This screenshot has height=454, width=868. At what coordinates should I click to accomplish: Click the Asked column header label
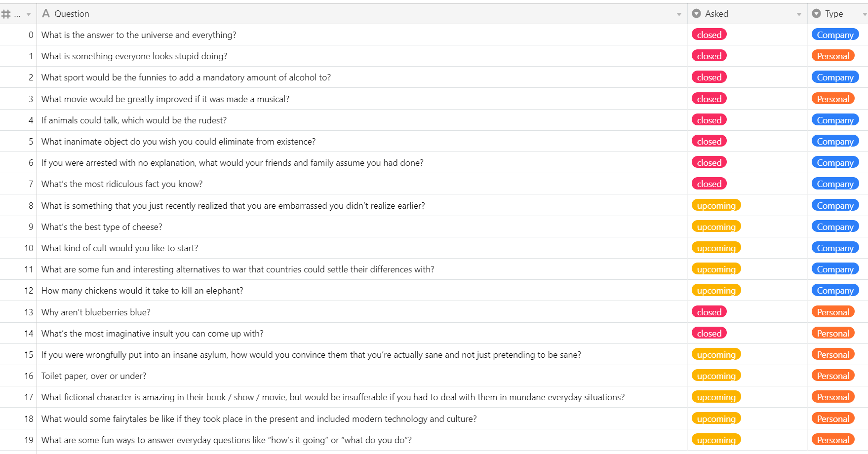[716, 13]
